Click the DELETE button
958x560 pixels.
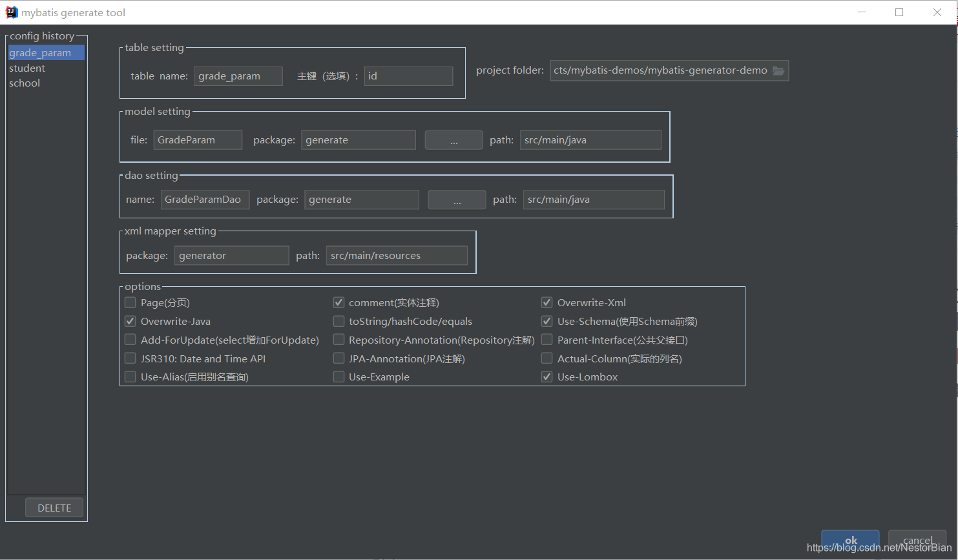pos(54,508)
